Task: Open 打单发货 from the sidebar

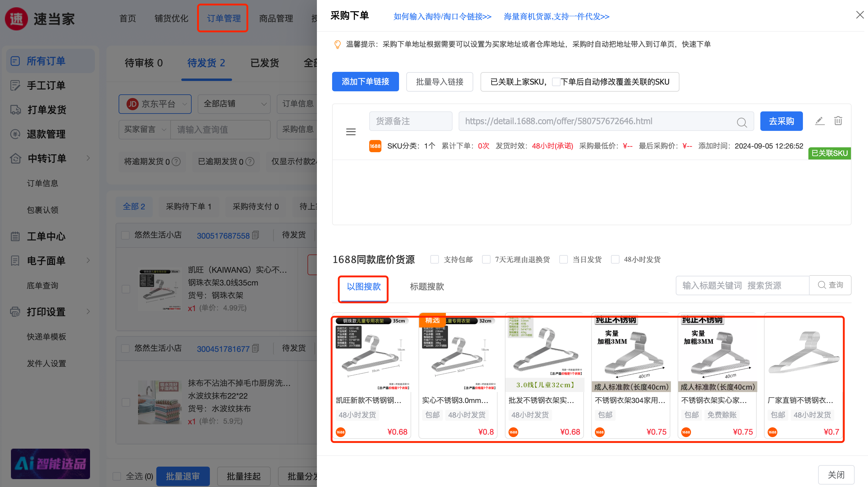Action: coord(47,110)
